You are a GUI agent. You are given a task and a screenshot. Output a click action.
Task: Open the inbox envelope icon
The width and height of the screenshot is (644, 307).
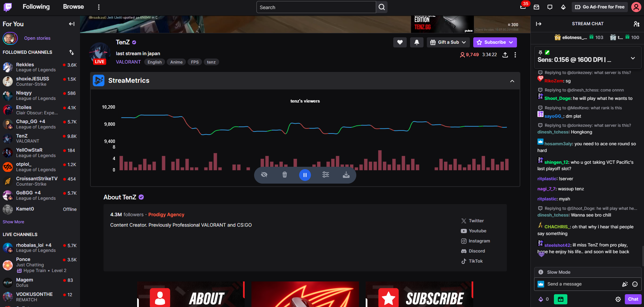coord(536,7)
